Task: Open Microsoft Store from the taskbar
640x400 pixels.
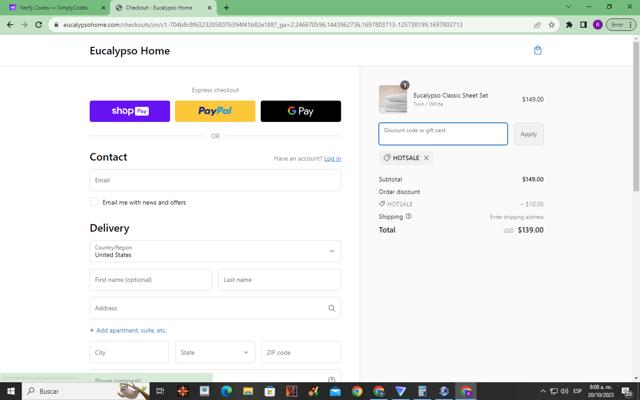Action: pos(269,391)
